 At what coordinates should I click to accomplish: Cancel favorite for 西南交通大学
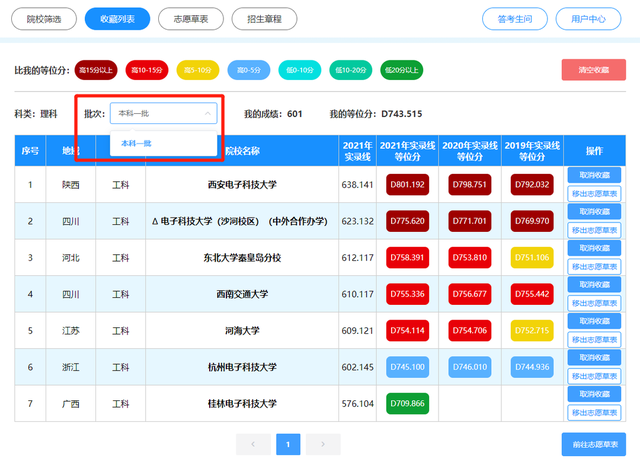click(x=594, y=284)
